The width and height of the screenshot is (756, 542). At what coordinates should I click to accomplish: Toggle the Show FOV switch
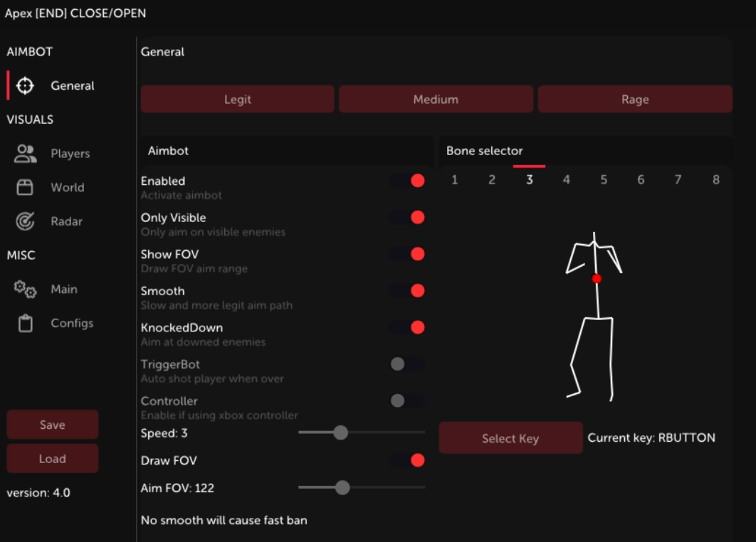pos(407,254)
